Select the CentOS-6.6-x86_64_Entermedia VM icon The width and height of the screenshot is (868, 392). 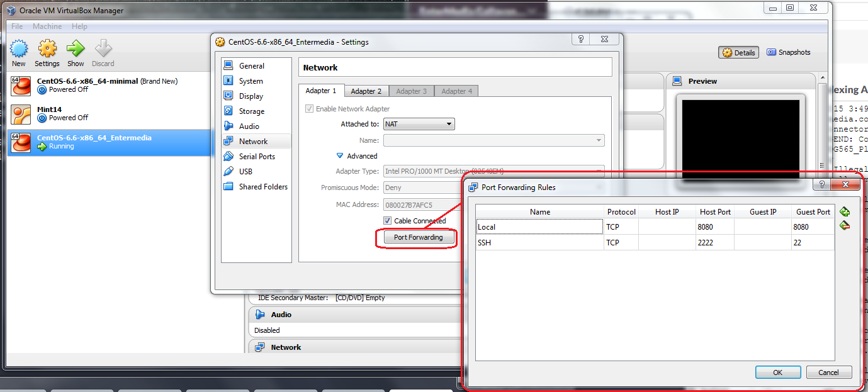[21, 142]
